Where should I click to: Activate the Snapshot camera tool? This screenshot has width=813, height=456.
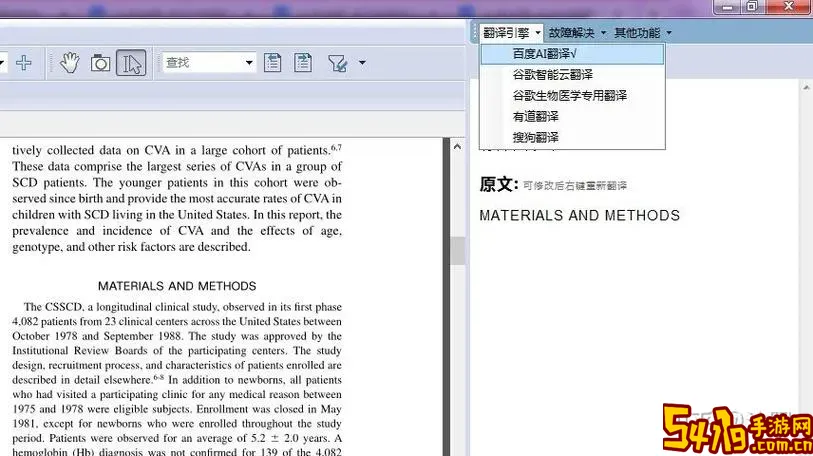[100, 63]
